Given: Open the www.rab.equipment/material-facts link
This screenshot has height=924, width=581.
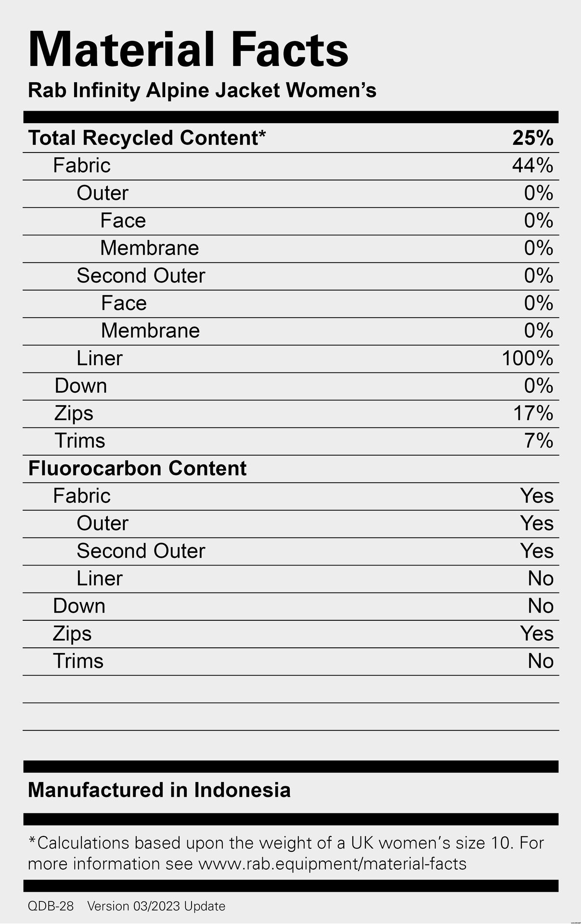Looking at the screenshot, I should 333,864.
